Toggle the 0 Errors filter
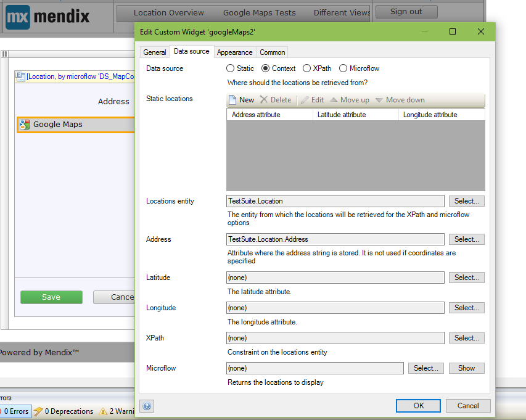Image resolution: width=526 pixels, height=420 pixels. click(16, 411)
